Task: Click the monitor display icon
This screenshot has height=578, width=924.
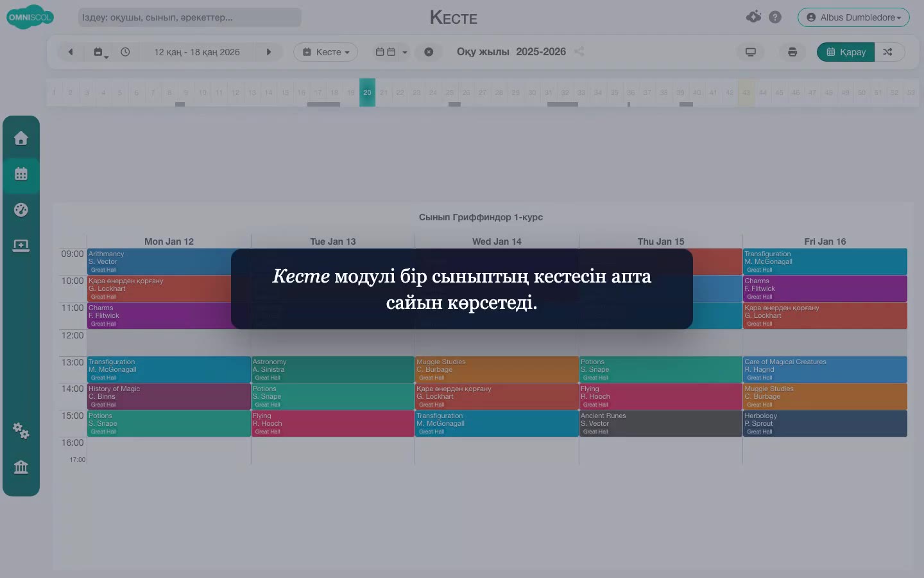Action: pos(751,52)
